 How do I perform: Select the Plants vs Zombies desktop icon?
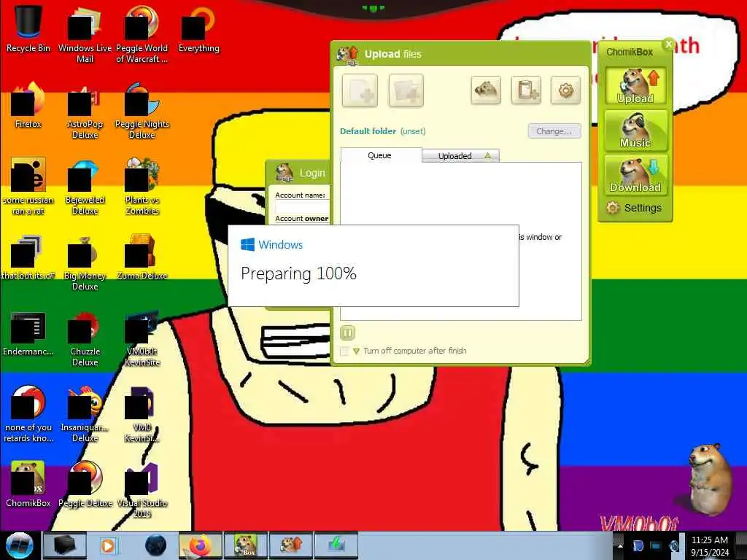pos(142,186)
